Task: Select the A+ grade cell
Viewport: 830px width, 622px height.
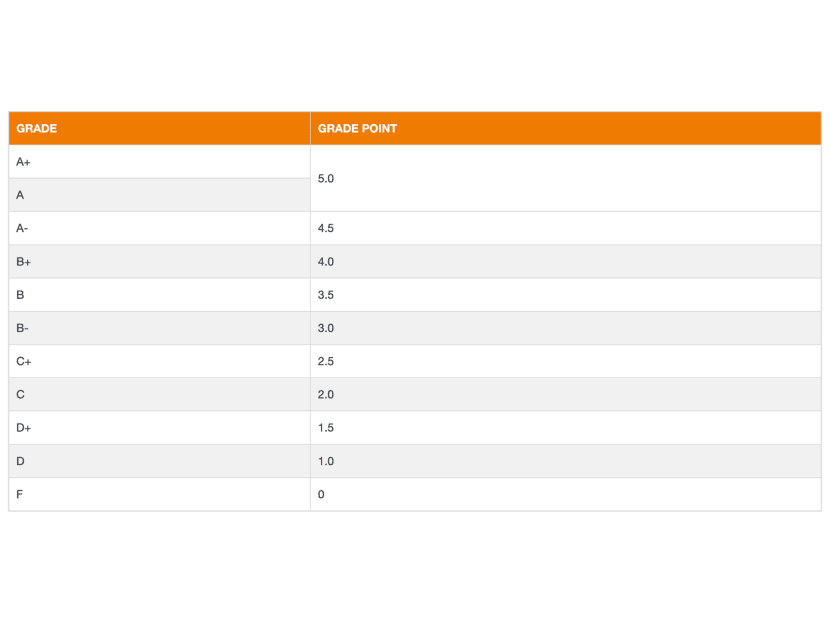Action: point(24,162)
